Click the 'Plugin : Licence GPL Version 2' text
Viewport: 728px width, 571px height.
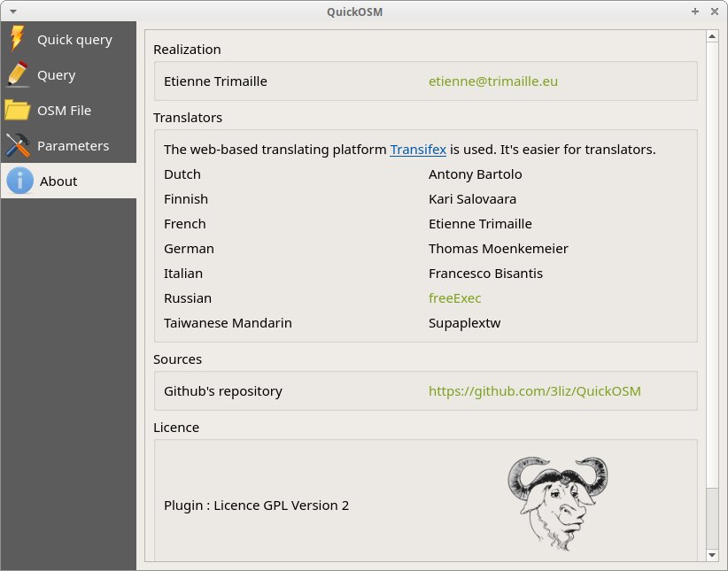pos(256,505)
